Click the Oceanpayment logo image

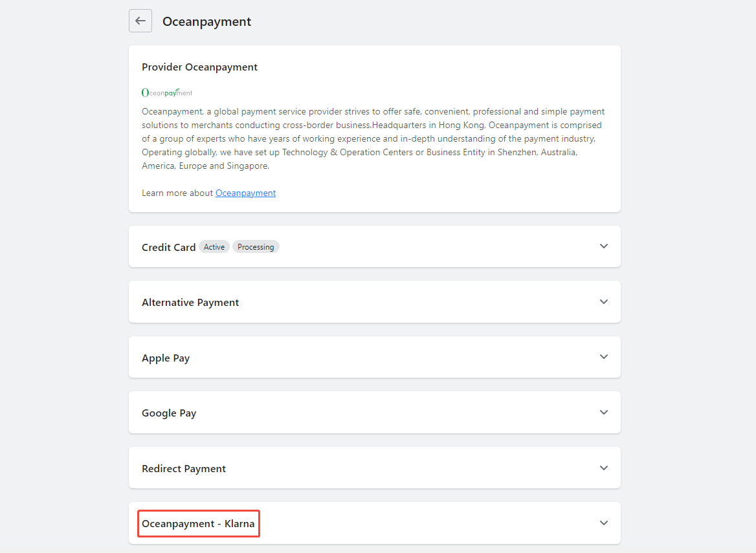[x=167, y=92]
